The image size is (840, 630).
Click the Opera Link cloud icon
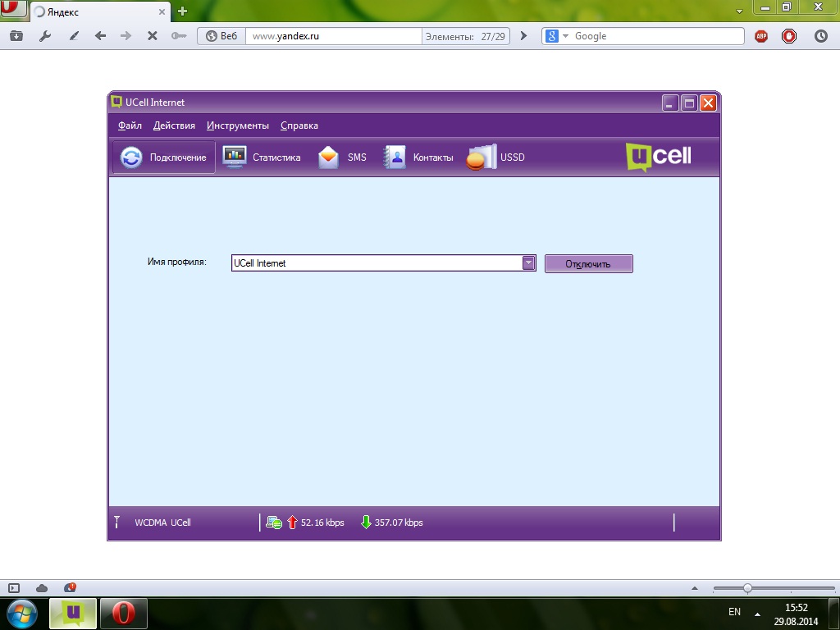coord(42,588)
